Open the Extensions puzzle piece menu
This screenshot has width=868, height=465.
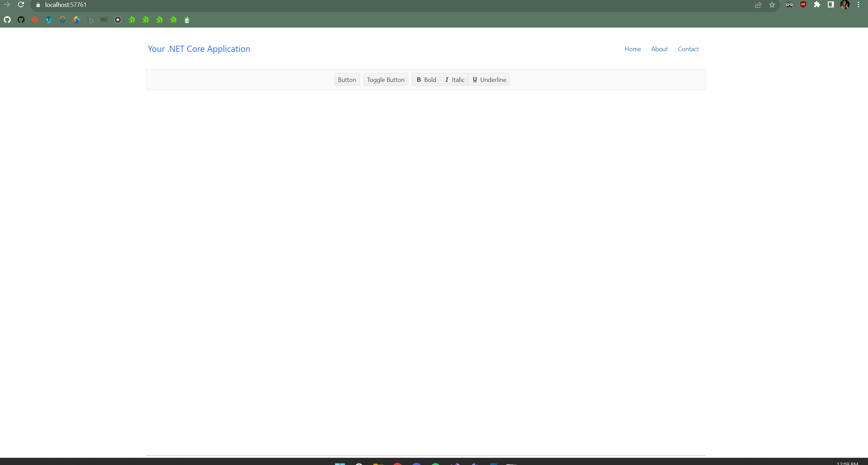pyautogui.click(x=817, y=5)
